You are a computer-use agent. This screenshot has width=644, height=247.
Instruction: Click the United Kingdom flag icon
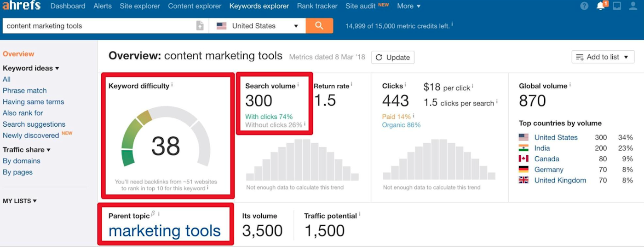point(523,180)
